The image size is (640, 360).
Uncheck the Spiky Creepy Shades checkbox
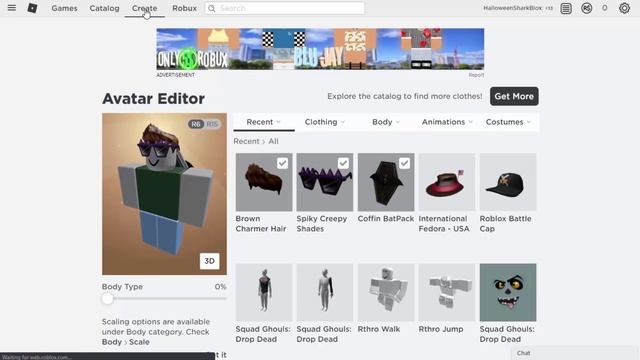[x=343, y=163]
